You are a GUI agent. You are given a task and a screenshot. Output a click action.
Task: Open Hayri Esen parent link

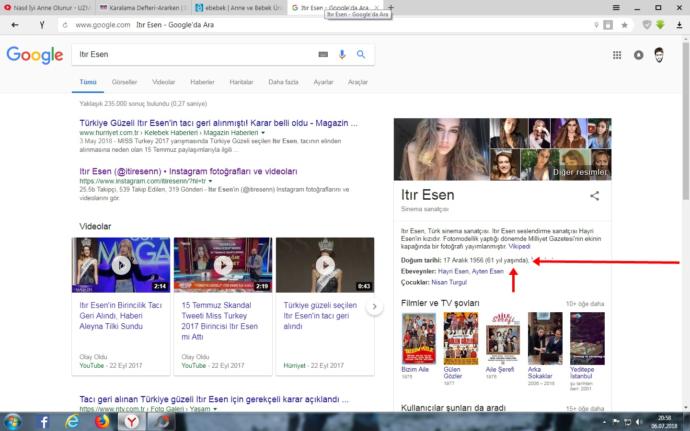pyautogui.click(x=453, y=271)
